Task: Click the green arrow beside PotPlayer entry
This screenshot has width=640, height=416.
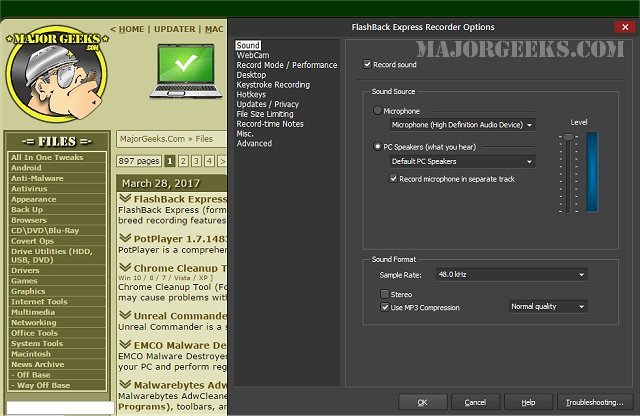Action: click(123, 236)
